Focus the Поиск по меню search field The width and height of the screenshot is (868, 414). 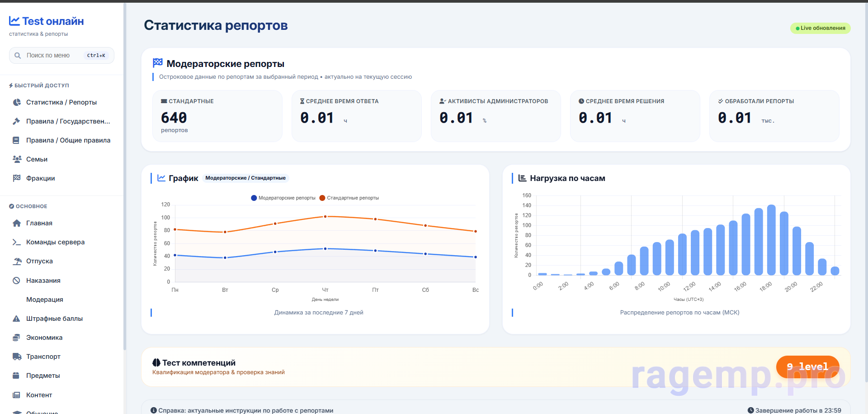tap(54, 56)
